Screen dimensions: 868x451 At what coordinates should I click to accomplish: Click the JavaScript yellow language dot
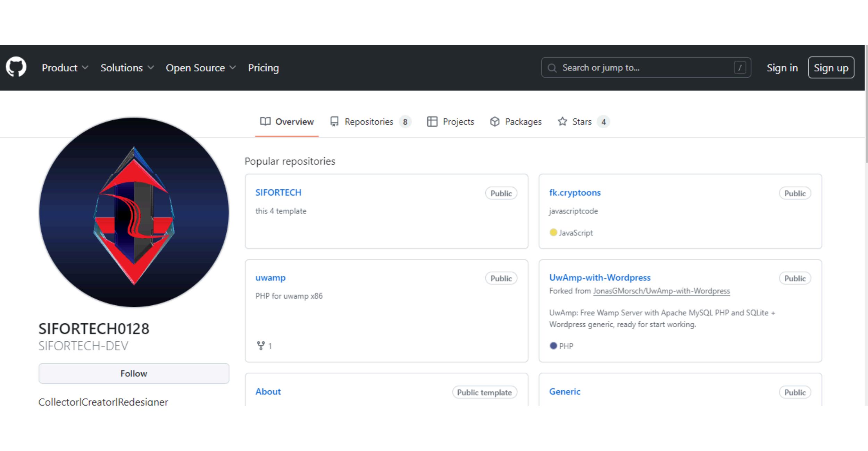point(553,233)
